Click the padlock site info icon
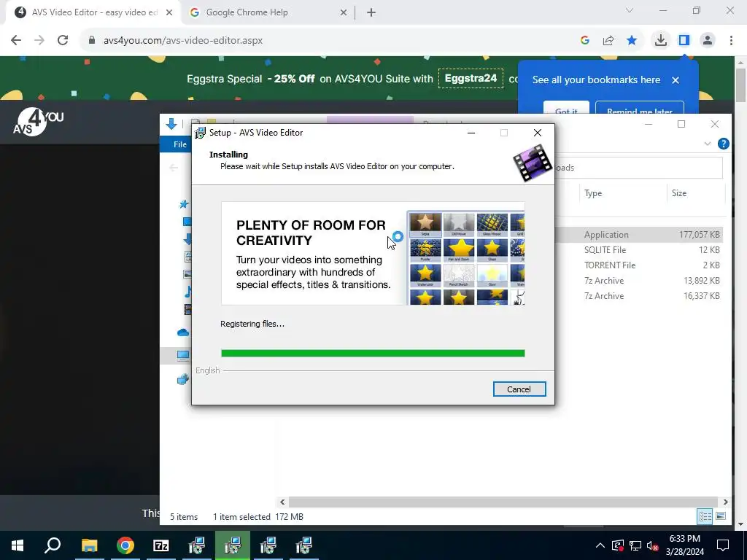The width and height of the screenshot is (747, 560). [x=92, y=41]
